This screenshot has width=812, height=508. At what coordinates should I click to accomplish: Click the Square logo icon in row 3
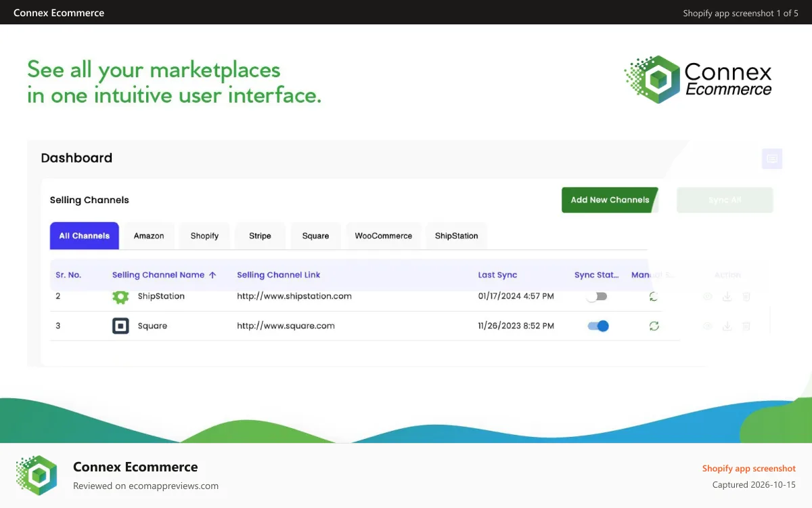pyautogui.click(x=120, y=326)
